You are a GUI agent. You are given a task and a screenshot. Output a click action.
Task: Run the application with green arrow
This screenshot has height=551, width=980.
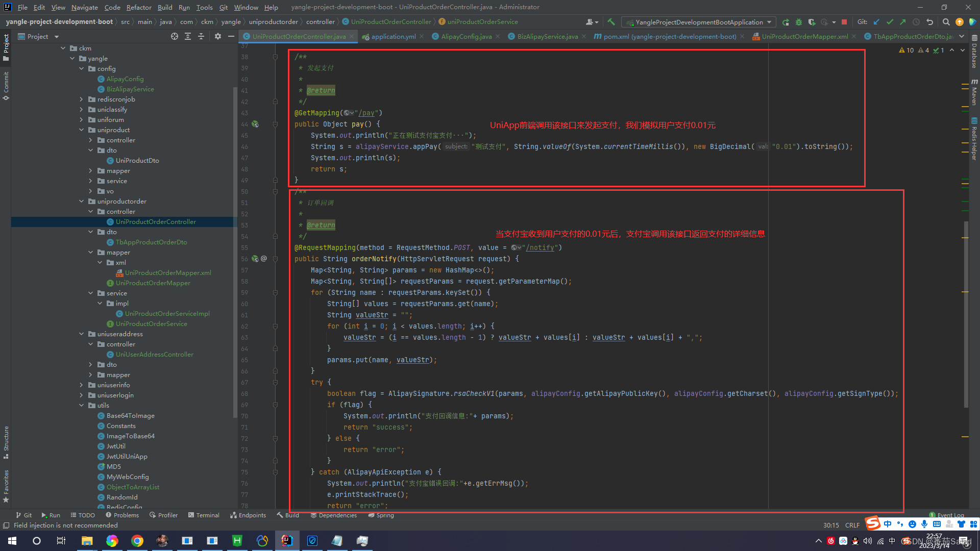click(786, 22)
